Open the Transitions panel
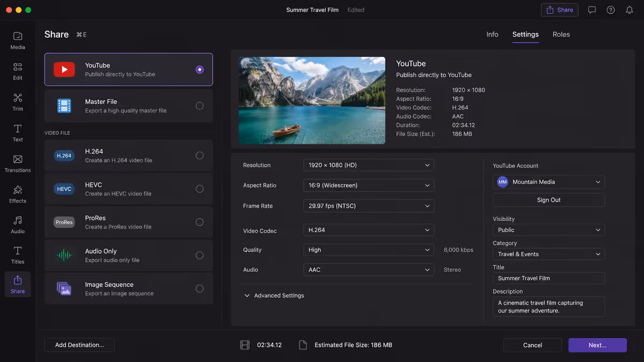The width and height of the screenshot is (644, 362). (x=18, y=163)
